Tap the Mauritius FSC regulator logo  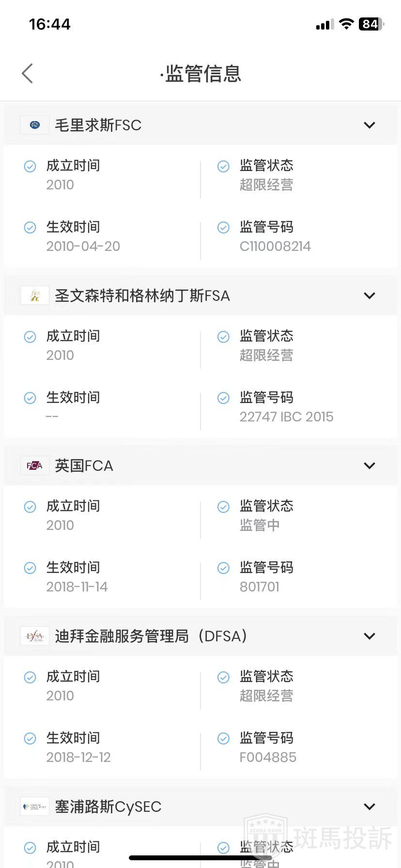(x=35, y=125)
